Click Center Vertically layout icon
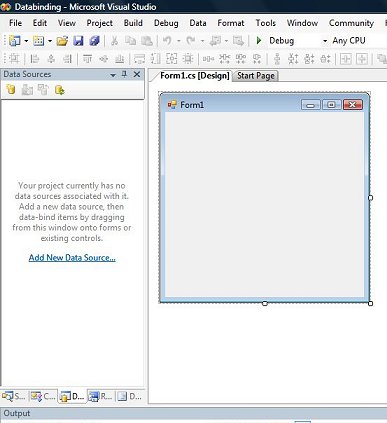Screen dimensions: 387x423 [362, 59]
